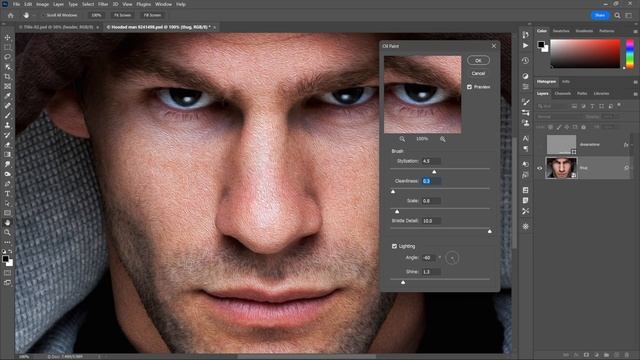Viewport: 640px width, 360px height.
Task: Open the Window menu
Action: pyautogui.click(x=163, y=4)
